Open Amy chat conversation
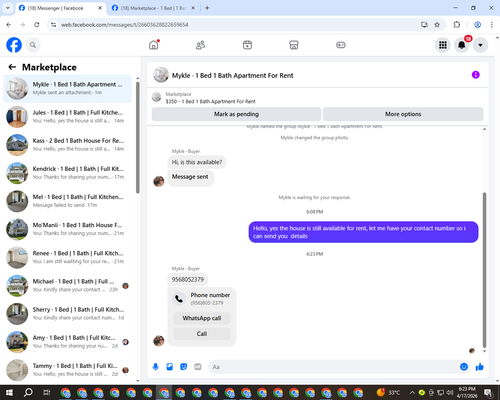Viewport: 500px width, 400px height. click(67, 342)
